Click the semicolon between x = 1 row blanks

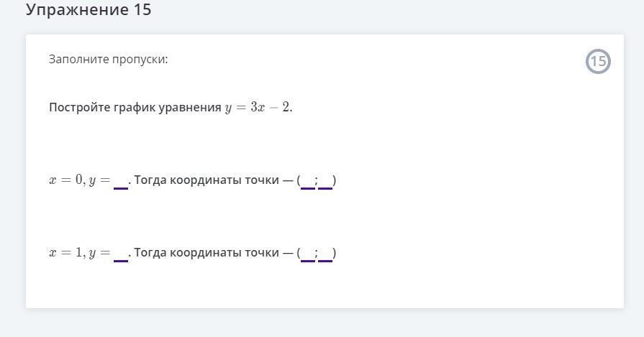pyautogui.click(x=317, y=254)
